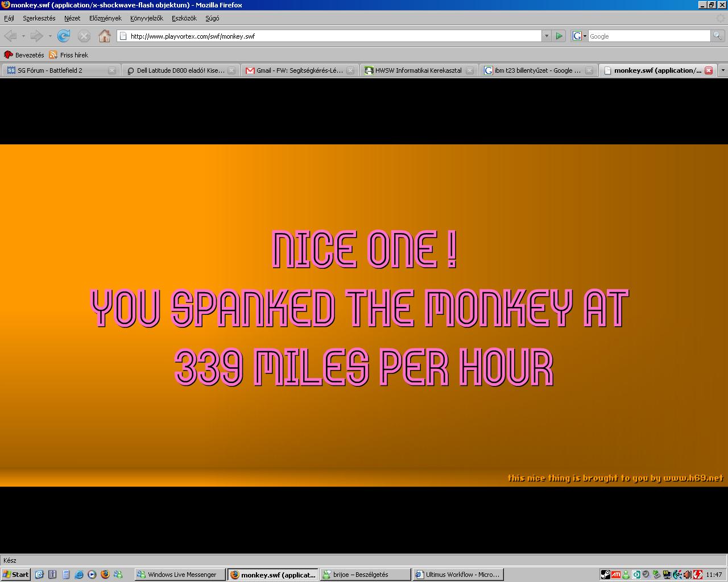Open the list-all-tabs dropdown
728x582 pixels.
tap(723, 70)
